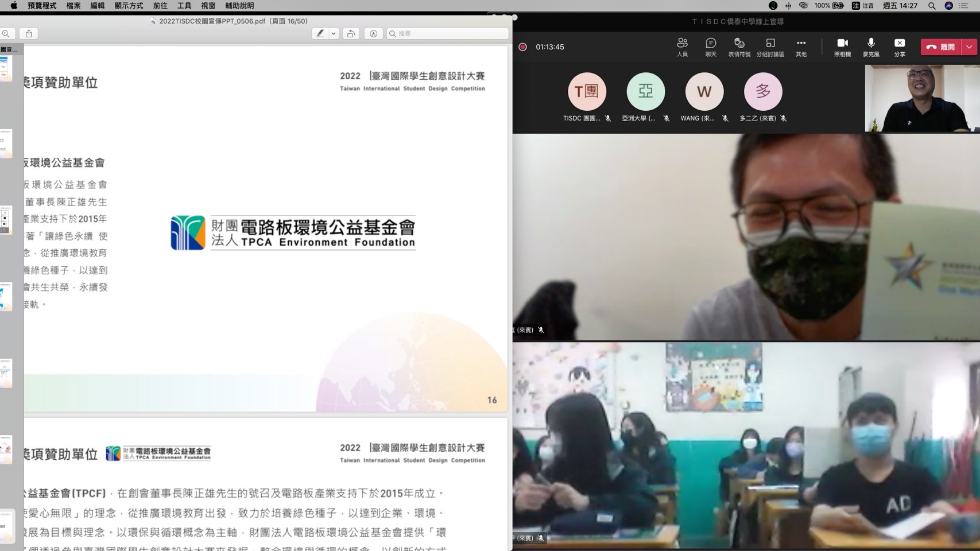This screenshot has width=980, height=551.
Task: Click the Preview share icon
Action: [29, 33]
